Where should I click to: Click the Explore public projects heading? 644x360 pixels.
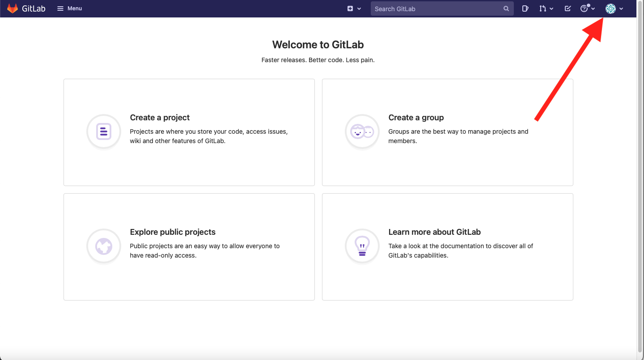(x=173, y=232)
